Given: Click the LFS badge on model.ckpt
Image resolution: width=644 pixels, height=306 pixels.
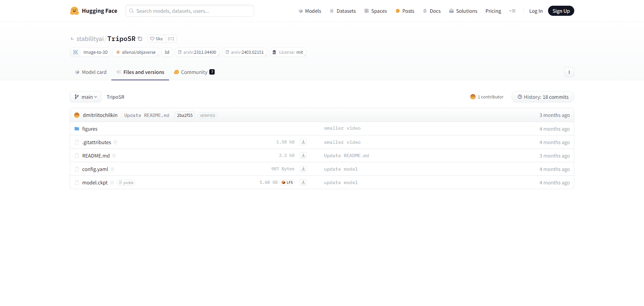Looking at the screenshot, I should point(287,182).
